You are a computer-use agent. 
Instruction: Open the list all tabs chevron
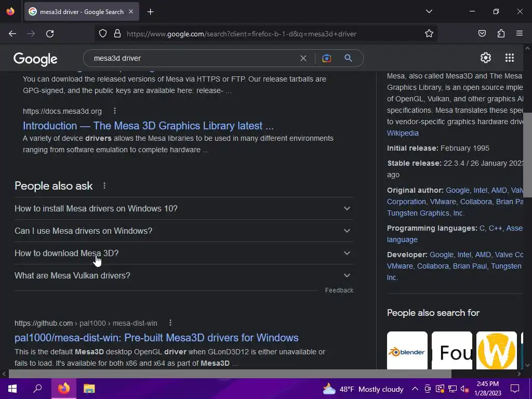[429, 11]
